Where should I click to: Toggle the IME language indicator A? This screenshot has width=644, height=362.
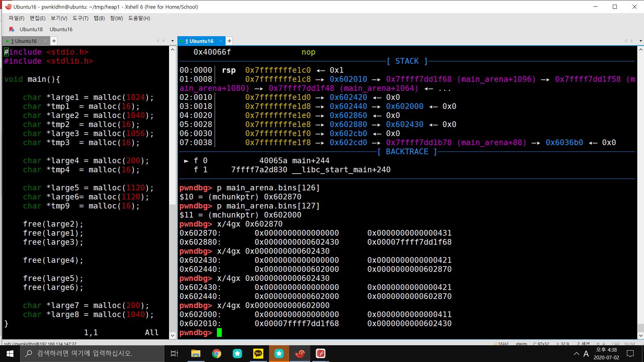coord(586,354)
